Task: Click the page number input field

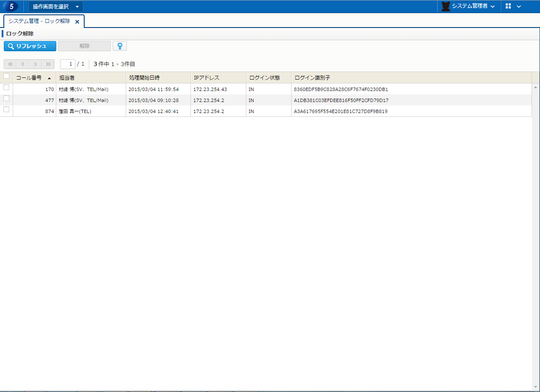Action: [x=67, y=64]
